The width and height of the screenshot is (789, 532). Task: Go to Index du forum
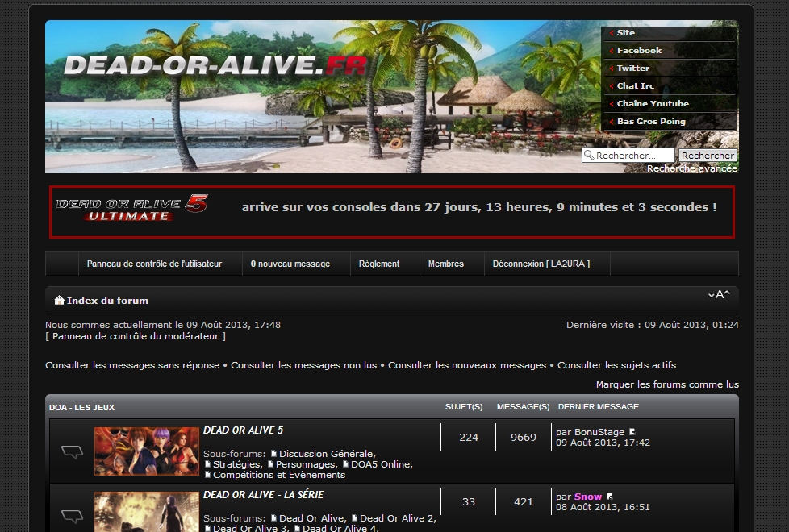107,300
